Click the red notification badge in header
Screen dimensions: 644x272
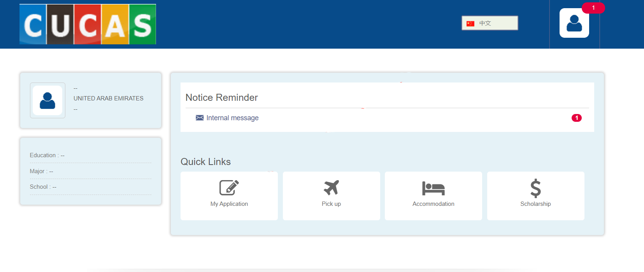[x=593, y=8]
